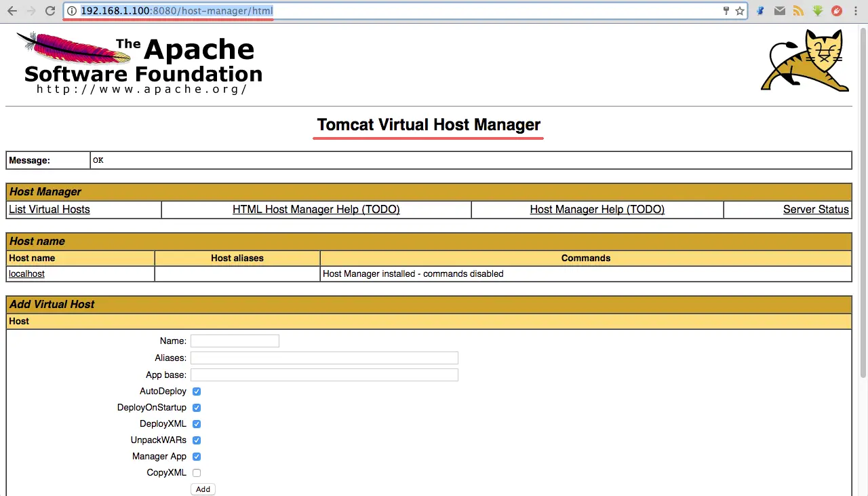Click the Add button
868x496 pixels.
[203, 489]
